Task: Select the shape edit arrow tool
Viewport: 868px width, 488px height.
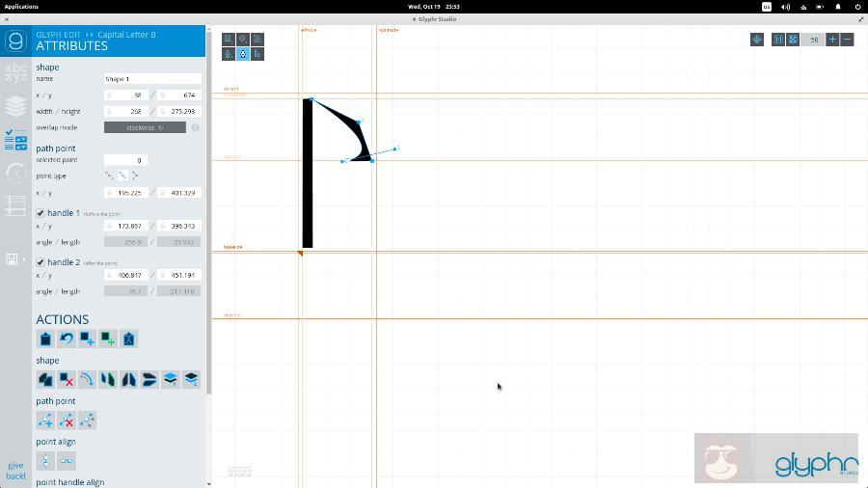Action: pos(257,54)
